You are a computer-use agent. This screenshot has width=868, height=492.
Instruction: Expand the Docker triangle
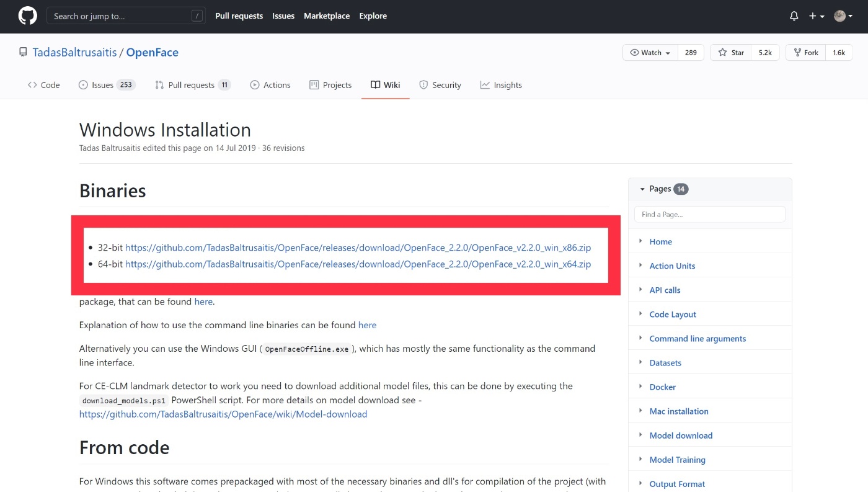[x=640, y=386]
